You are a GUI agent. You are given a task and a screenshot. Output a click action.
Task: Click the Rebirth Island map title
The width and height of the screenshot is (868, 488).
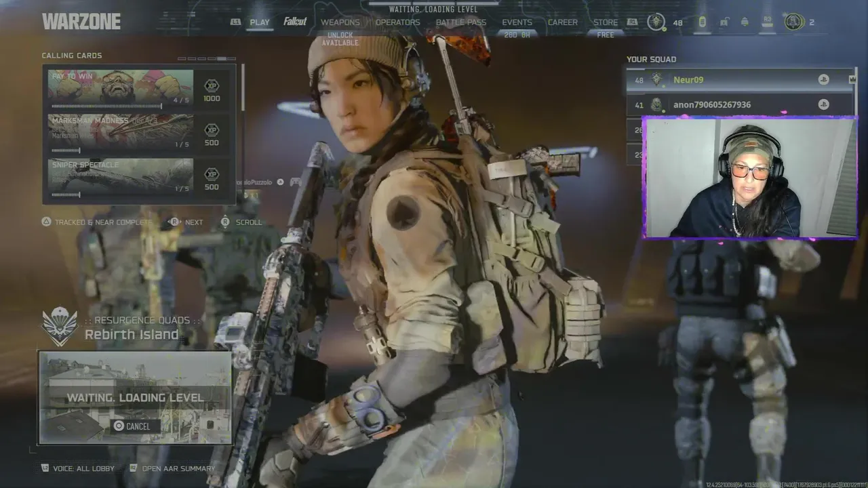[132, 335]
